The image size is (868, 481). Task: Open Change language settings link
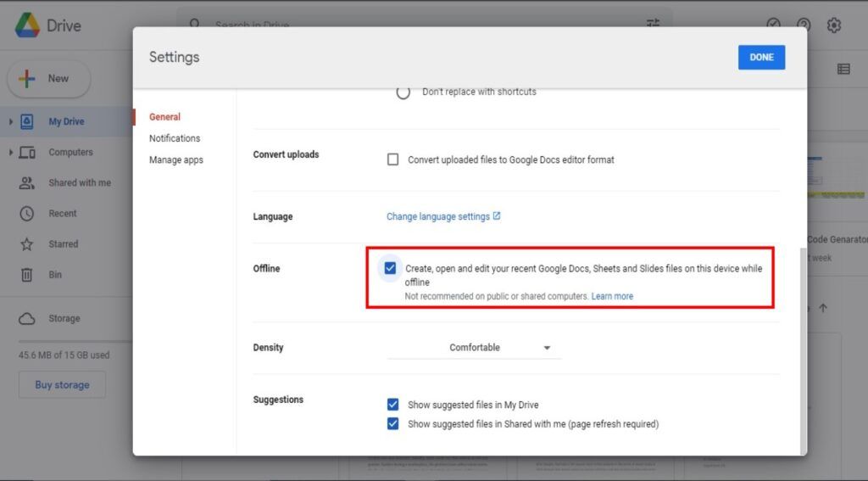[438, 216]
